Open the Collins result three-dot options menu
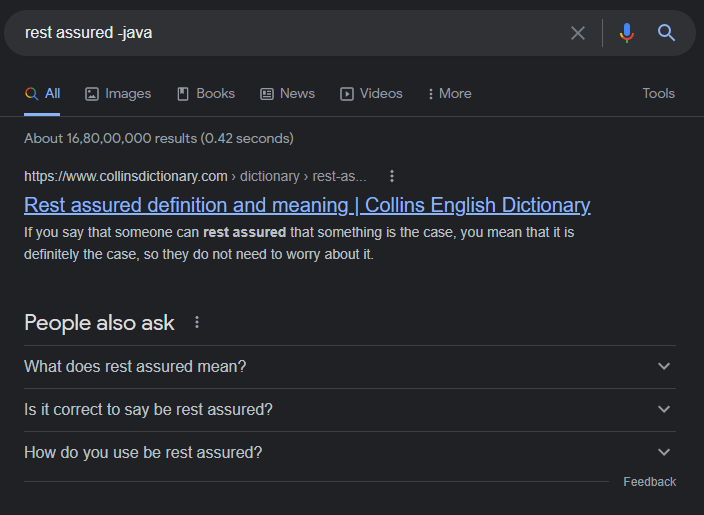704x515 pixels. pos(392,176)
